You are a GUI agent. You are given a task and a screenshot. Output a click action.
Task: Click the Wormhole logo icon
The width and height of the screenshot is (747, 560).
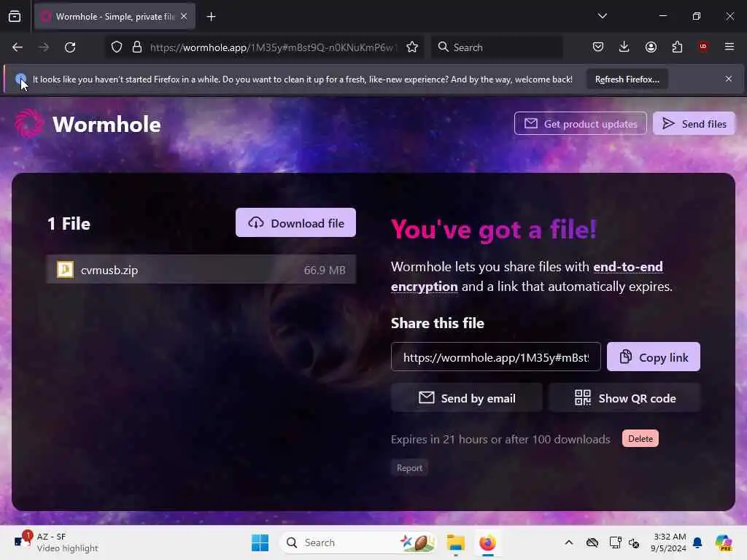pos(29,123)
